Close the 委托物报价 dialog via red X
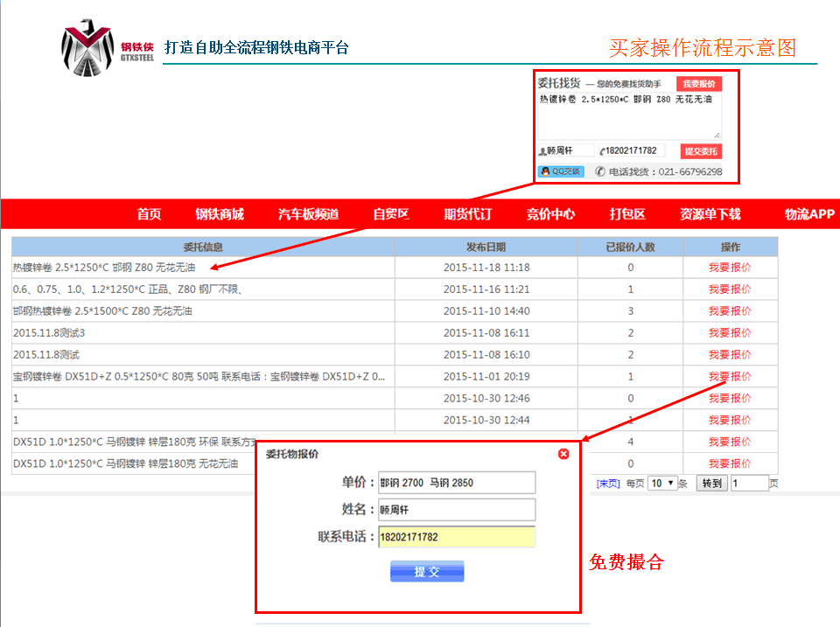 pos(563,454)
